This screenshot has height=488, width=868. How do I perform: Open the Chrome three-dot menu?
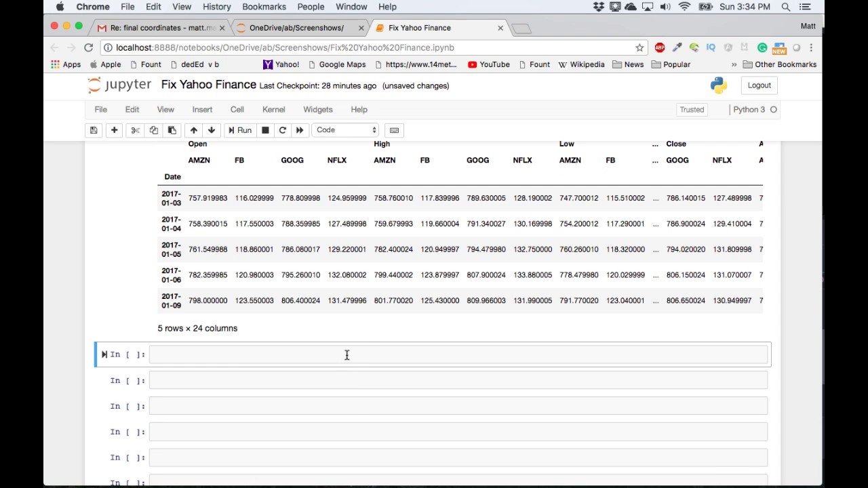click(811, 47)
